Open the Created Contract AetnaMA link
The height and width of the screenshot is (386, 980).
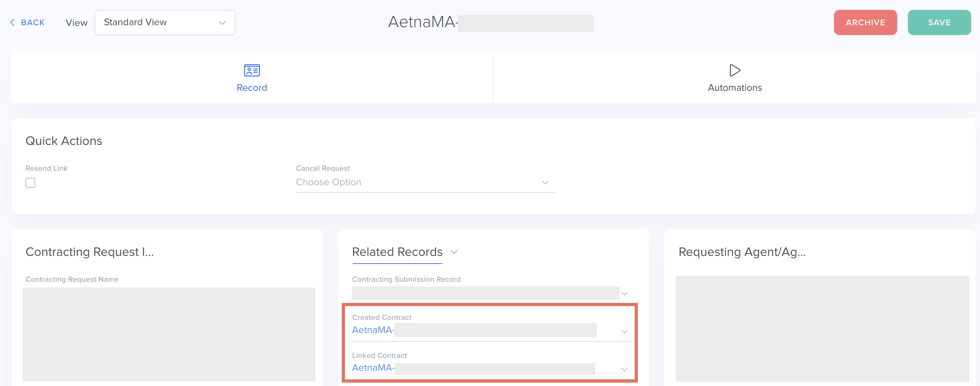coord(372,330)
